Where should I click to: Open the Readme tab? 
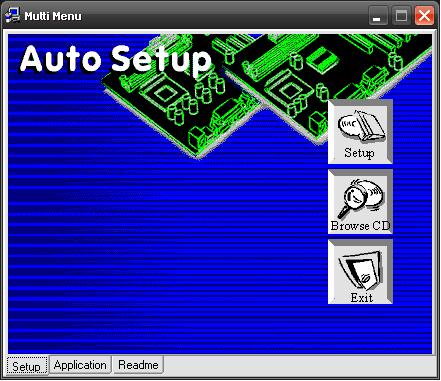click(138, 365)
